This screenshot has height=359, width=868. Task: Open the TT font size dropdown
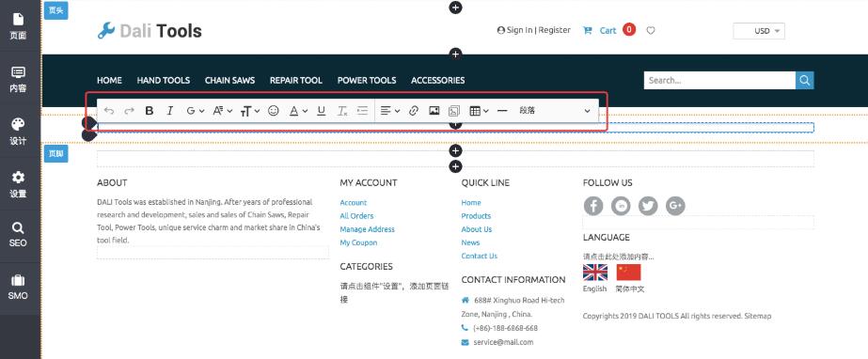pyautogui.click(x=250, y=111)
